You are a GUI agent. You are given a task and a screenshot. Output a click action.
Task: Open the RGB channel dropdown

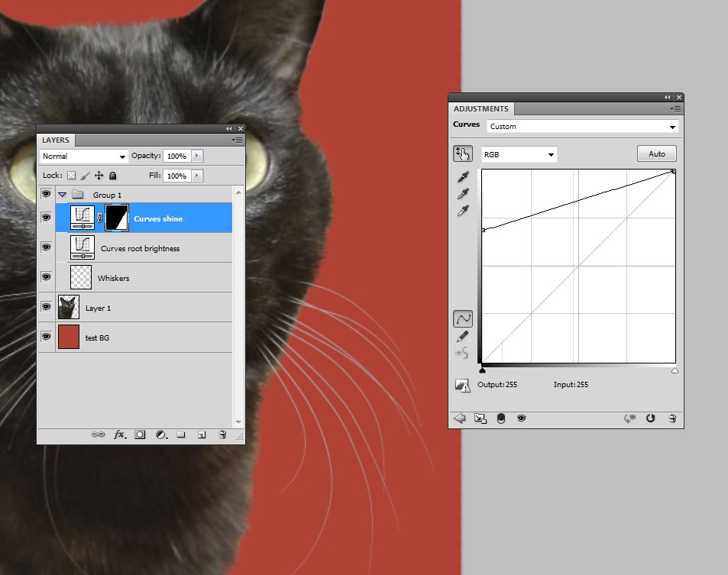[x=519, y=153]
